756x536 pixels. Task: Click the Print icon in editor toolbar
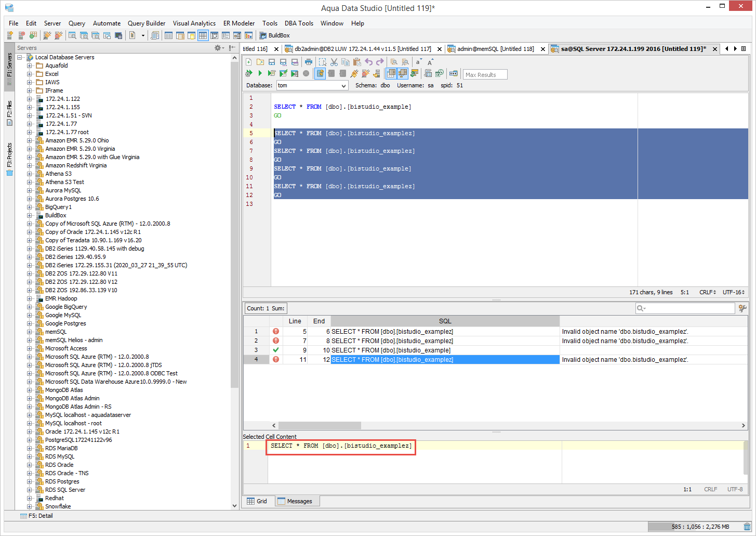coord(309,62)
